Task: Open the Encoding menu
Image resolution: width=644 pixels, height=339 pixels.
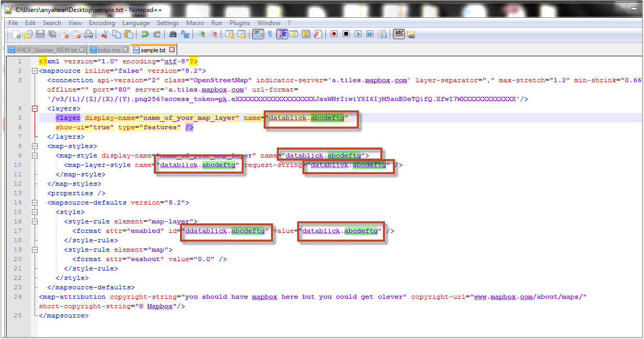Action: (101, 23)
